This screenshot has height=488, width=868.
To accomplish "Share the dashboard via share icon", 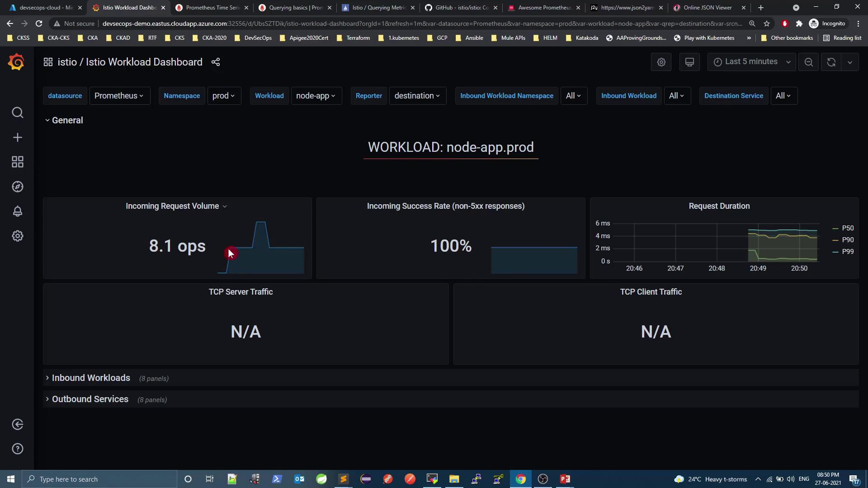I will 216,62.
